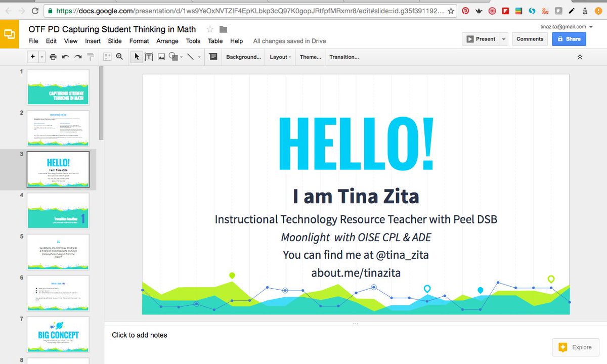Select slide 7 'BIG CONCEPT' thumbnail
This screenshot has height=364, width=607.
coord(58,335)
